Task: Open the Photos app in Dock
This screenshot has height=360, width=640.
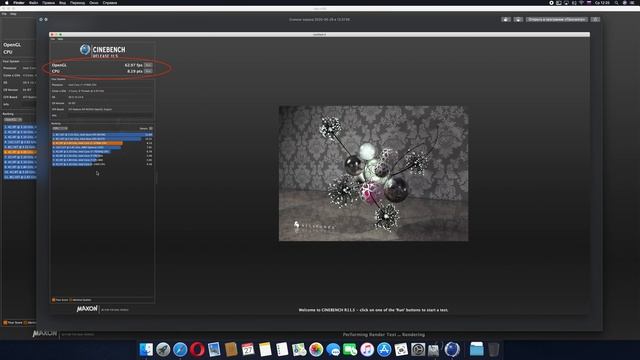Action: 316,349
